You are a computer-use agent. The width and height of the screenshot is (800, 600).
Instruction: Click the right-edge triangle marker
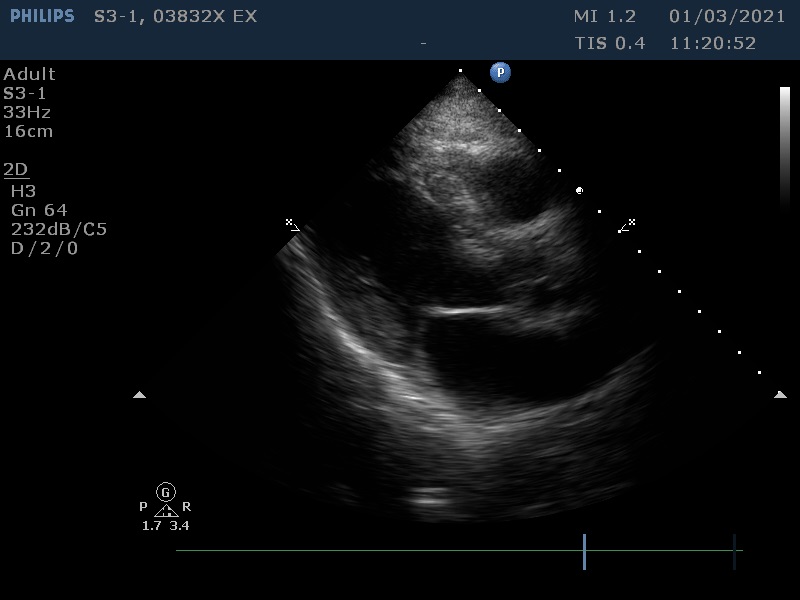pos(780,395)
